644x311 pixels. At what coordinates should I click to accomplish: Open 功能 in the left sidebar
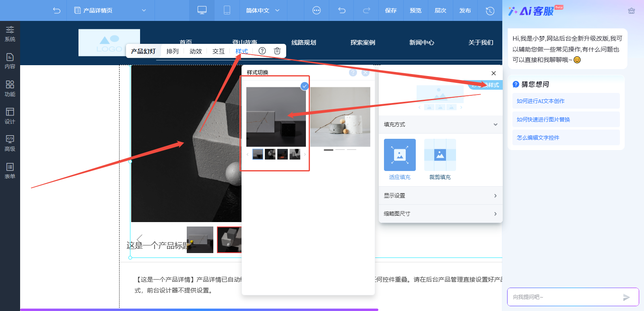[10, 89]
